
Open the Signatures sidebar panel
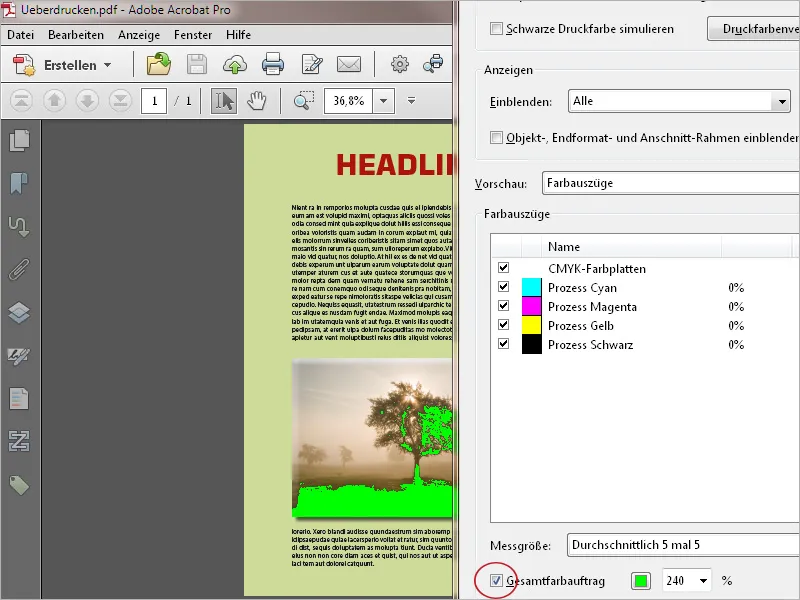tap(19, 356)
